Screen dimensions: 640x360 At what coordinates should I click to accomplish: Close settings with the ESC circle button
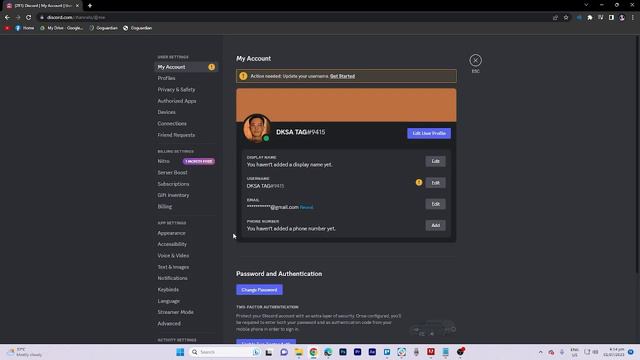475,60
